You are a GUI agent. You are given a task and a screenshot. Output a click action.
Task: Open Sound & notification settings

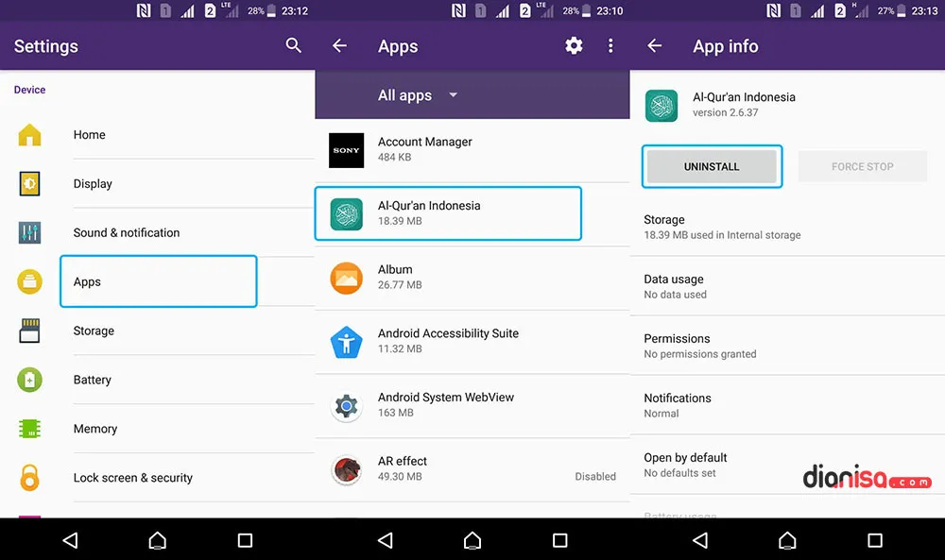coord(127,233)
